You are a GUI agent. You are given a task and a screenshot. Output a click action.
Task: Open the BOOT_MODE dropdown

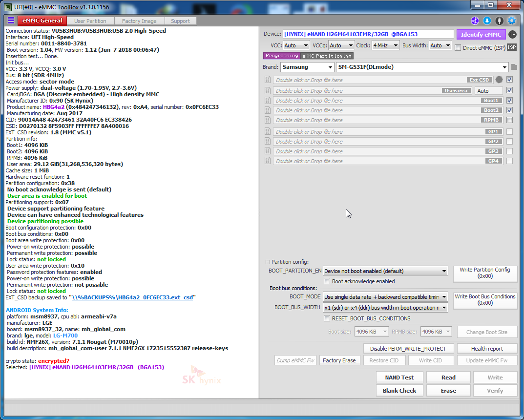click(385, 297)
